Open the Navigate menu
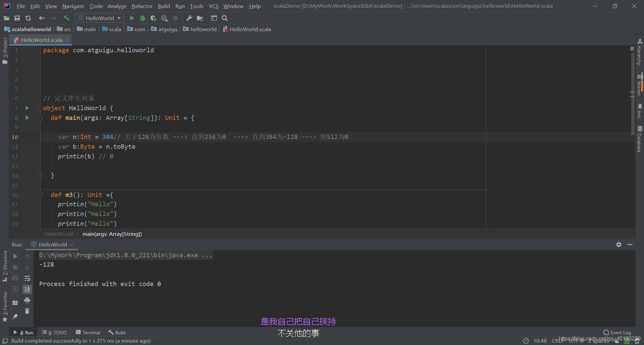The height and width of the screenshot is (345, 644). (x=73, y=6)
